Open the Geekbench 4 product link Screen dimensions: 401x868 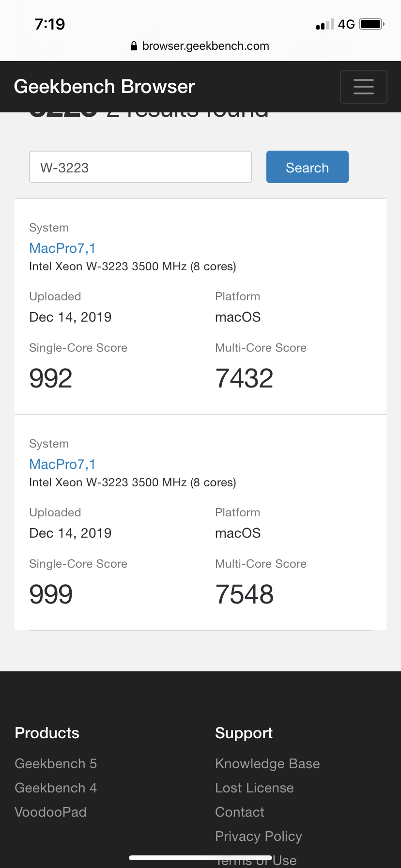(x=56, y=788)
